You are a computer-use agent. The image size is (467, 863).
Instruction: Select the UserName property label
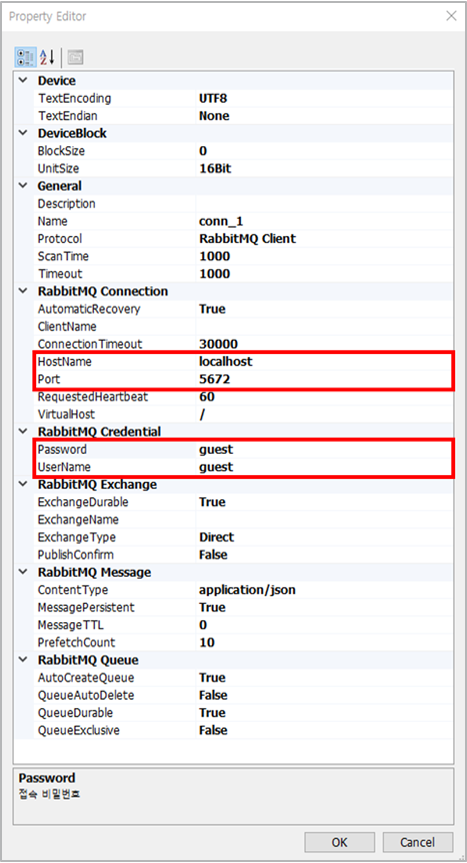pos(64,467)
